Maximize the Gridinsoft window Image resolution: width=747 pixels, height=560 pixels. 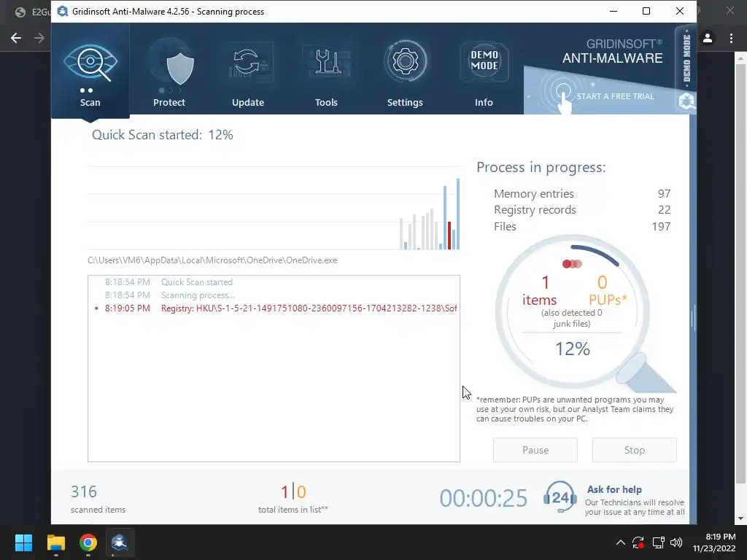point(646,12)
